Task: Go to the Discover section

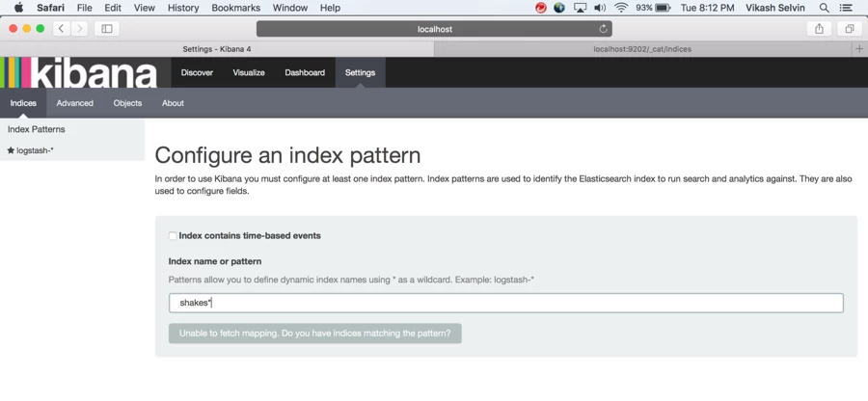Action: (197, 72)
